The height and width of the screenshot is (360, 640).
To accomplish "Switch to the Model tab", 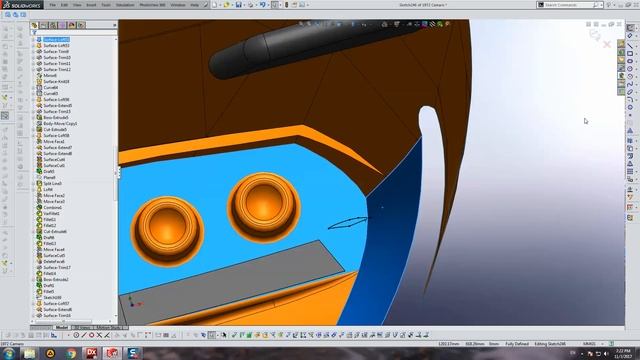I will pyautogui.click(x=62, y=327).
